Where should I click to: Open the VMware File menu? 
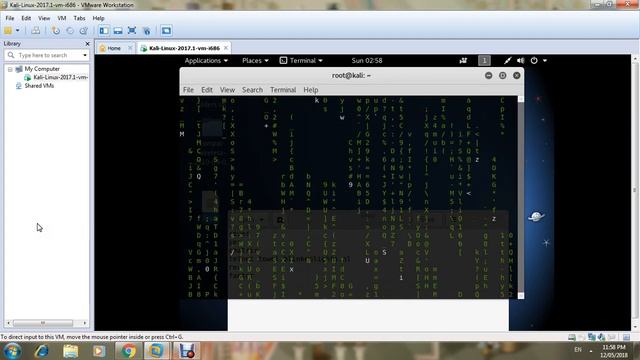(10, 18)
